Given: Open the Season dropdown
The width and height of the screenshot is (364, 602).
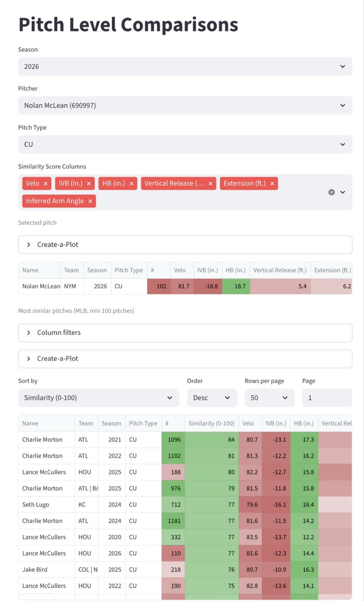Looking at the screenshot, I should (185, 66).
